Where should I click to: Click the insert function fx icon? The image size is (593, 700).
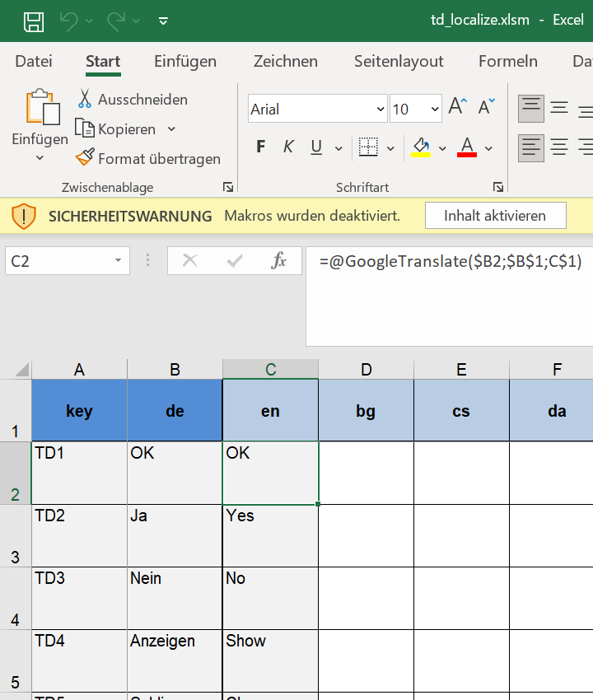coord(279,261)
